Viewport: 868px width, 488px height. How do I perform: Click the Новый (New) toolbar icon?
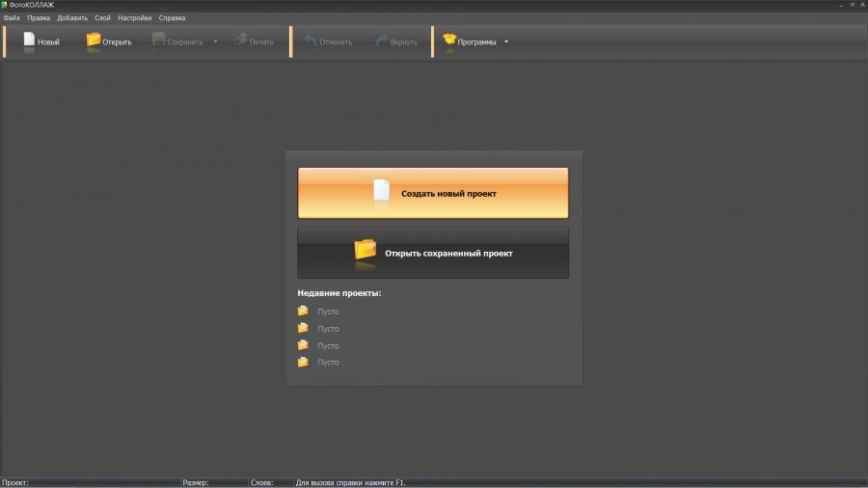29,41
